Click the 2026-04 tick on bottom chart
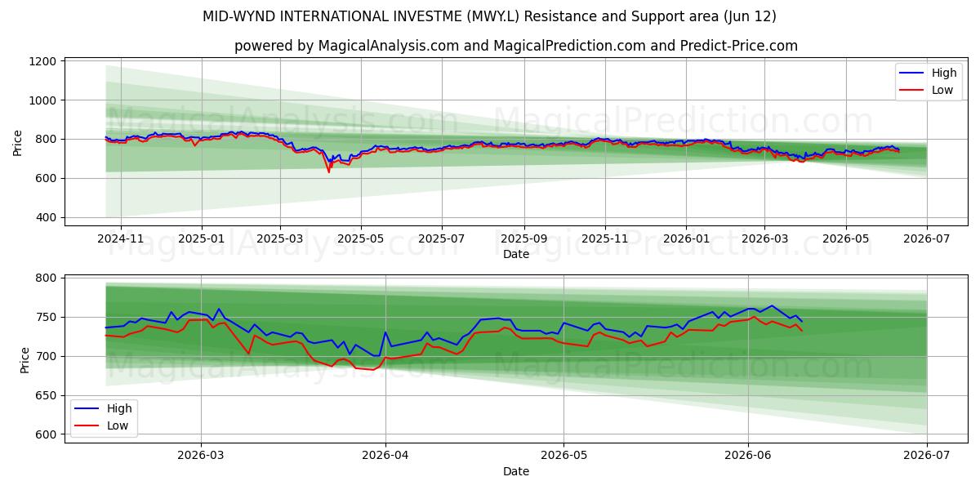980x490 pixels. tap(385, 456)
